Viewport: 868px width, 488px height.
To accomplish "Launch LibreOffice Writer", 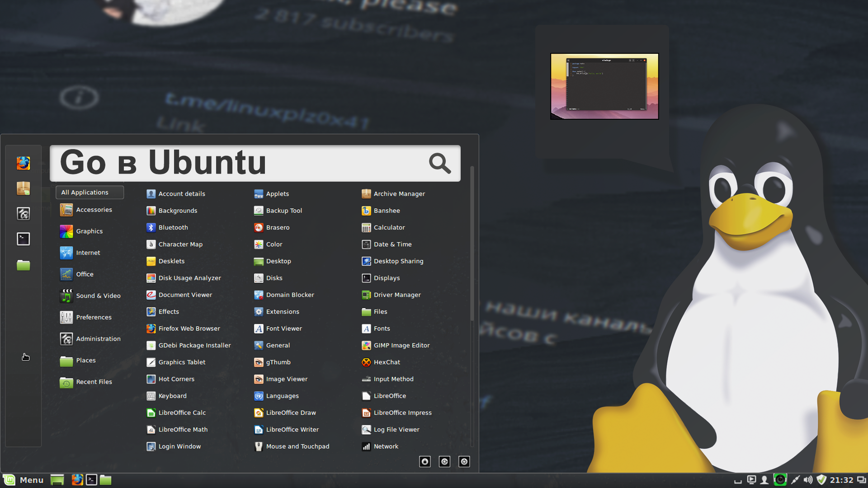I will click(292, 429).
